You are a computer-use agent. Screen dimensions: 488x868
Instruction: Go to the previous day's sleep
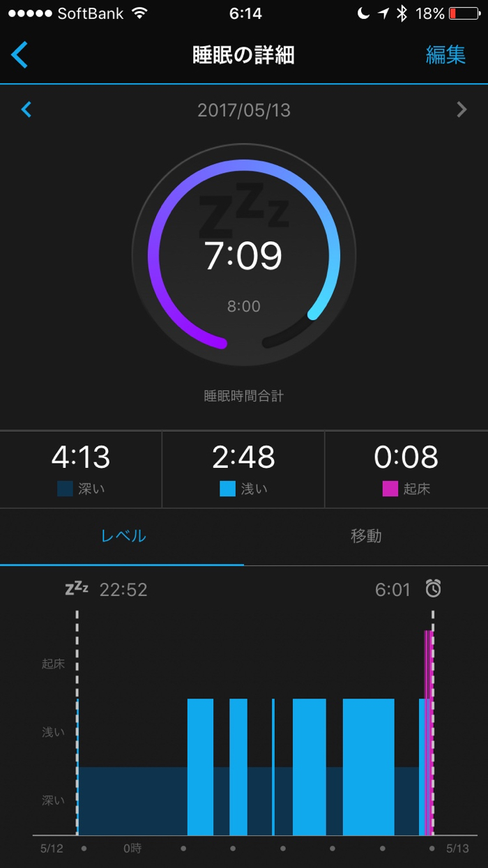26,109
